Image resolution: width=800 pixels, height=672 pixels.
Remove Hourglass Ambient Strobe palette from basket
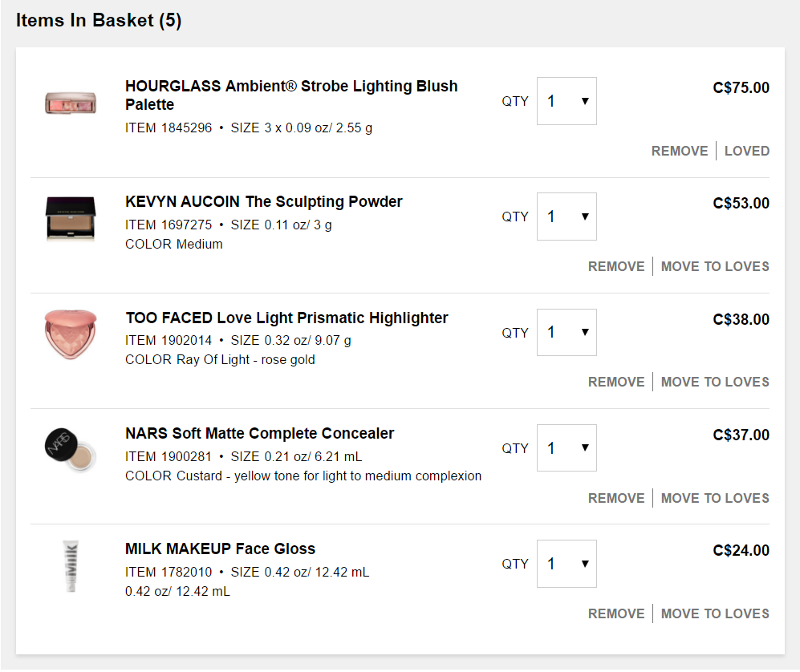680,151
